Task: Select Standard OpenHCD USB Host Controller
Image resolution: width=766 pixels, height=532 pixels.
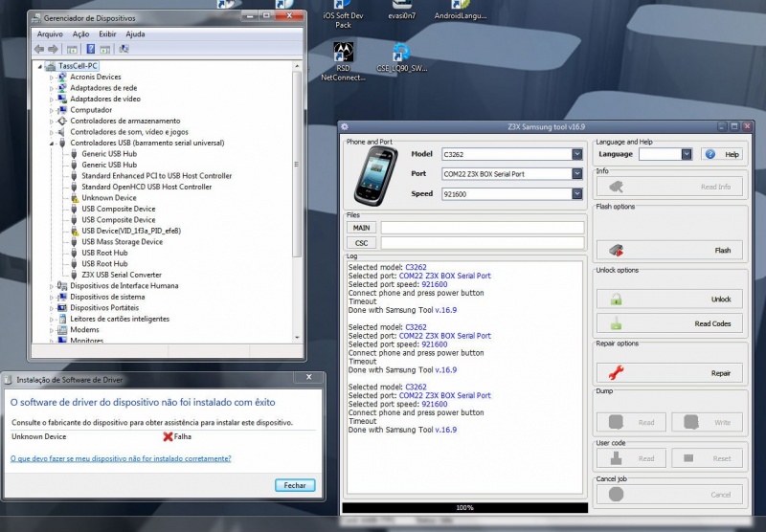Action: point(146,187)
